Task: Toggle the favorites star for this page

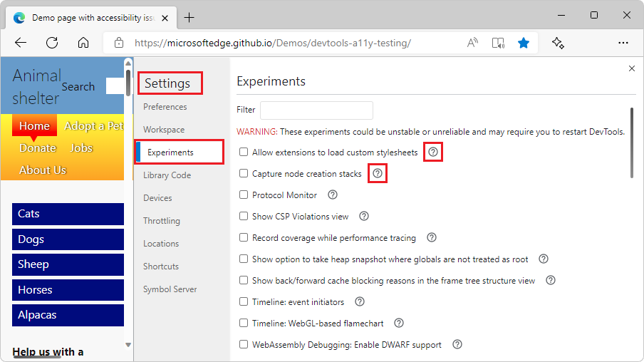Action: click(x=523, y=43)
